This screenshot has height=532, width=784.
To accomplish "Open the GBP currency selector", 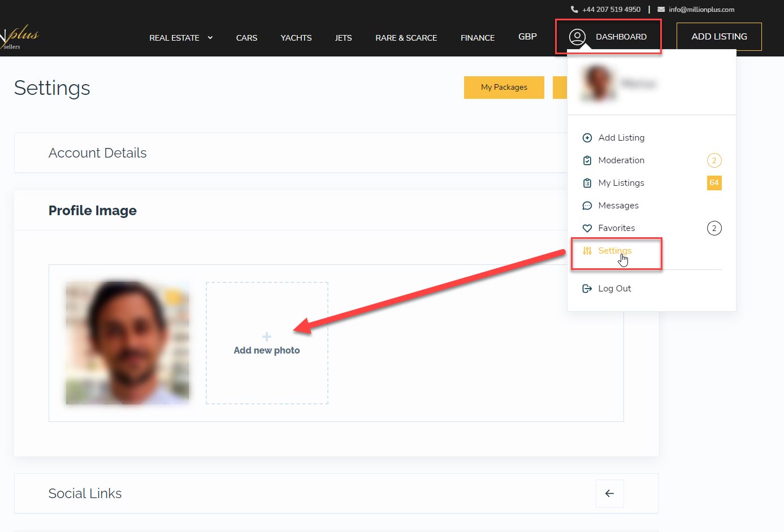I will tap(527, 37).
